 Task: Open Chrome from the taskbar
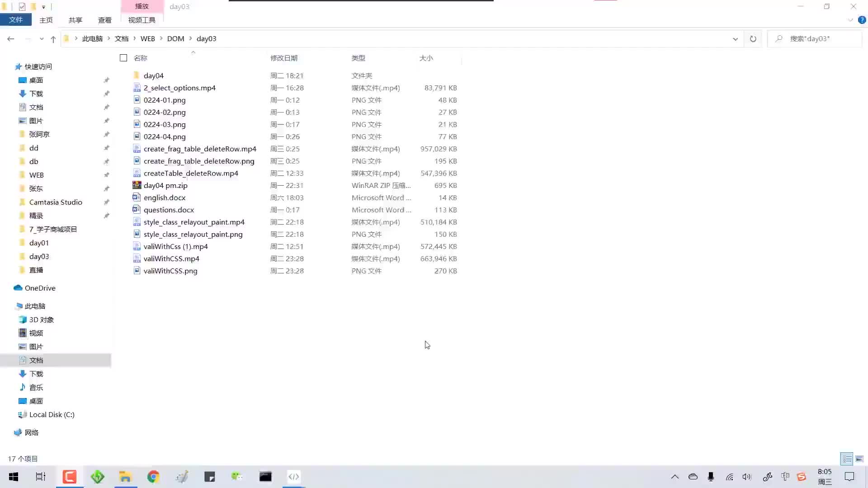pyautogui.click(x=153, y=477)
